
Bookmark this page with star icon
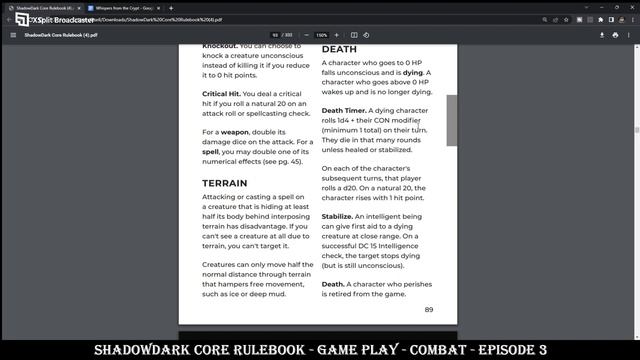coord(566,20)
